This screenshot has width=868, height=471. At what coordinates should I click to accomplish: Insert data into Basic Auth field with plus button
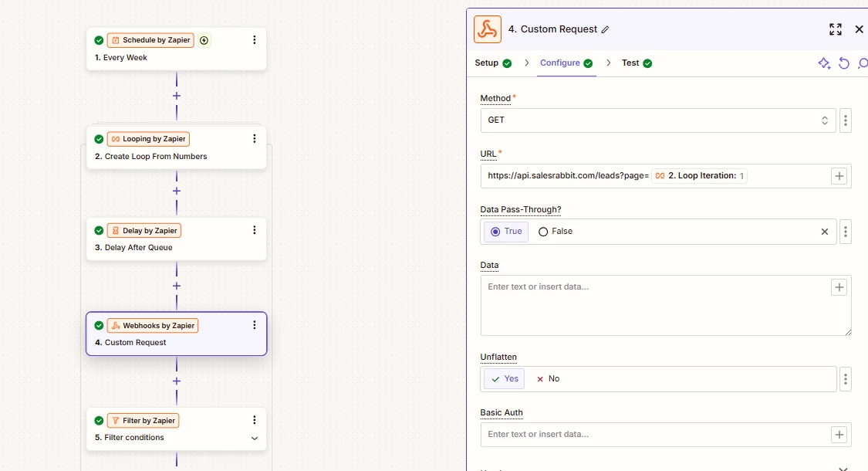click(x=839, y=435)
